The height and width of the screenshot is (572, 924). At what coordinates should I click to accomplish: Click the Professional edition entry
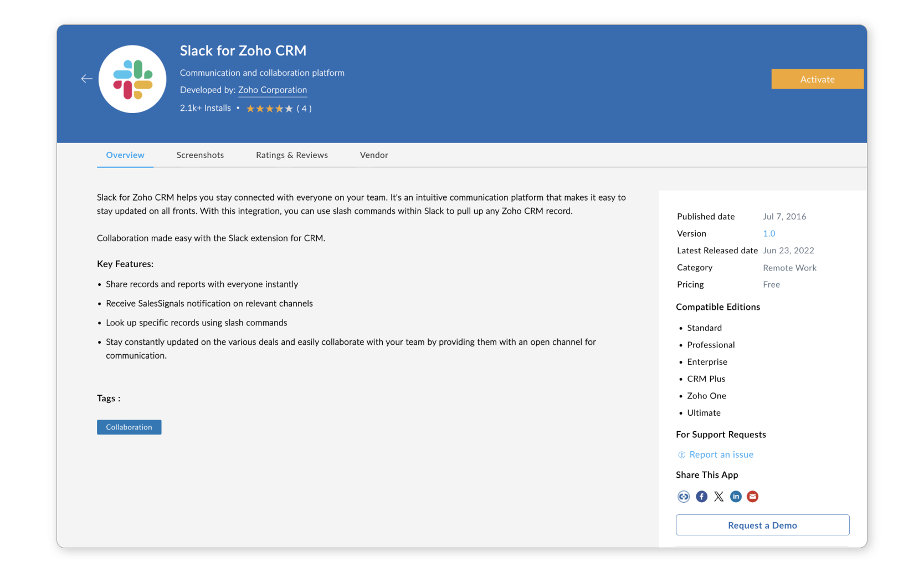pos(711,345)
